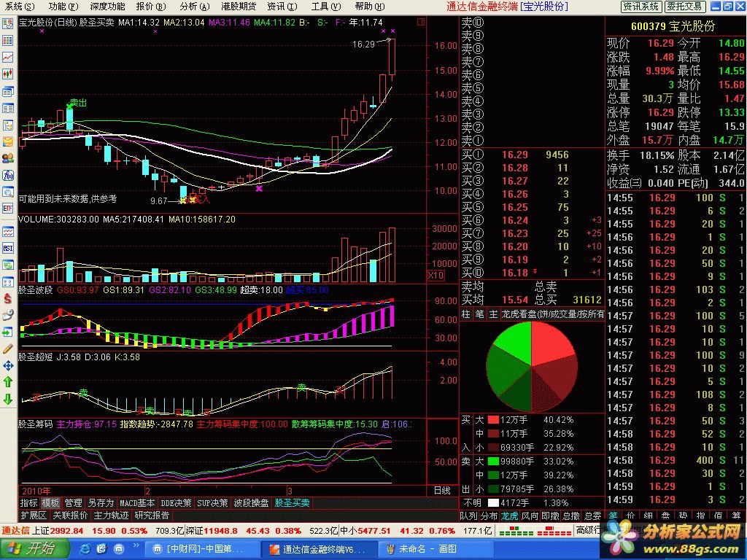Screen dimensions: 747x560
Task: Open the 主力轨迹 tab
Action: pos(111,516)
